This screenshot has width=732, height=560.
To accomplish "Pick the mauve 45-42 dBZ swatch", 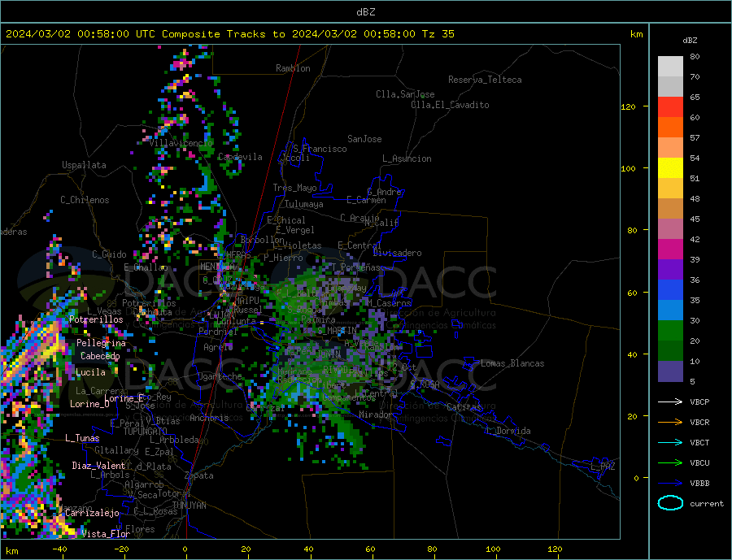I will [670, 228].
